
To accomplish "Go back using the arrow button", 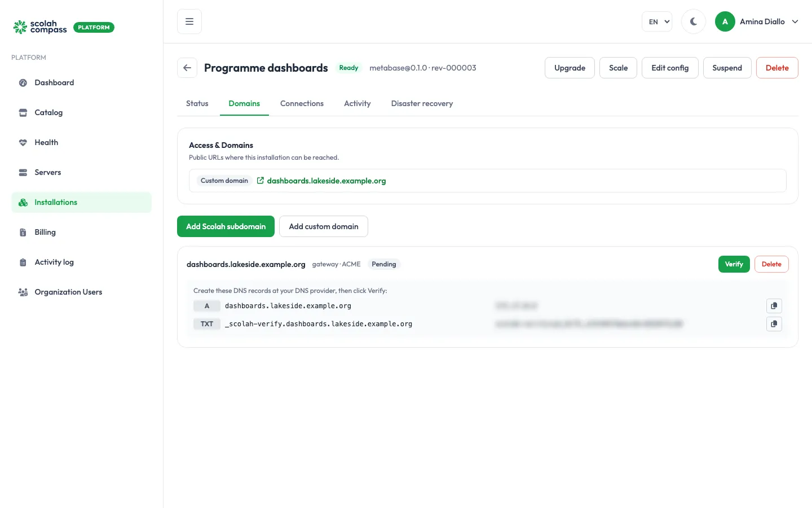I will (x=187, y=68).
